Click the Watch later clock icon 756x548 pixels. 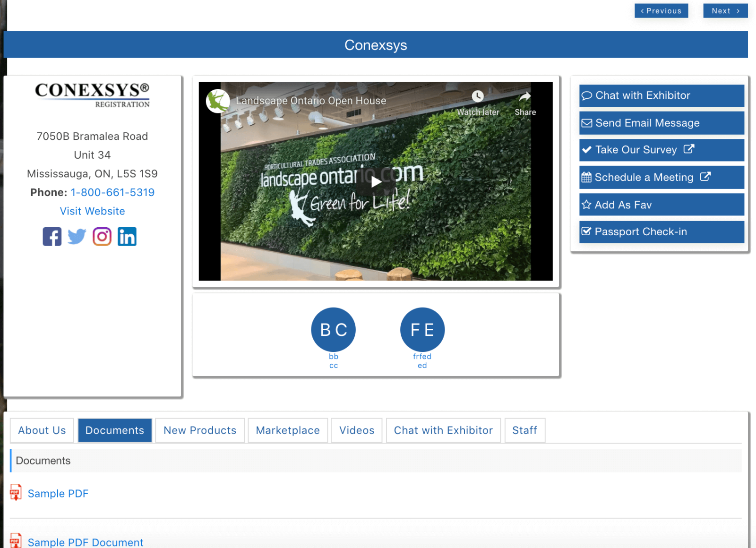coord(478,97)
